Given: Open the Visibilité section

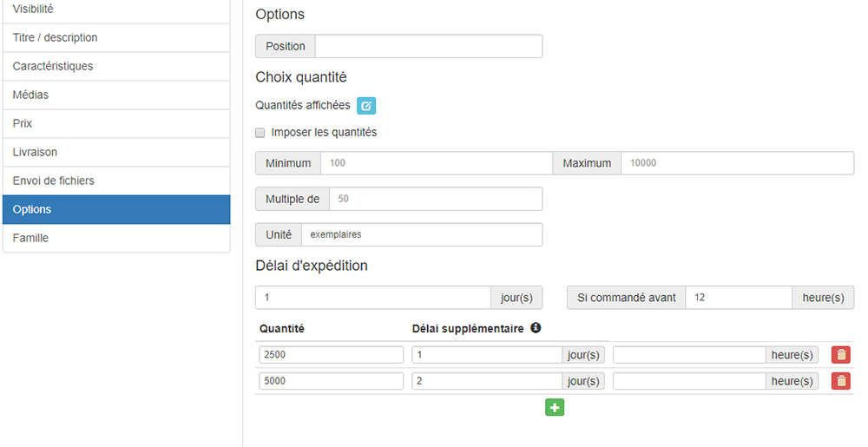Looking at the screenshot, I should coord(116,10).
